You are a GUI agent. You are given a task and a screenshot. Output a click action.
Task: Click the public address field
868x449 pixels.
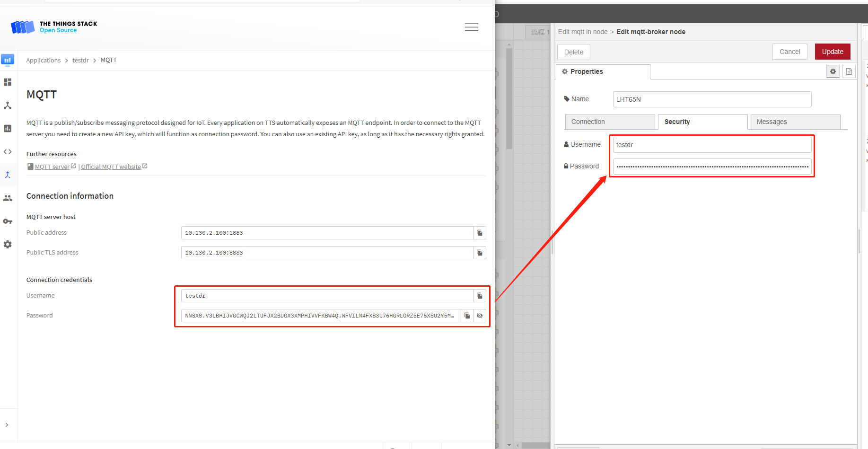327,233
